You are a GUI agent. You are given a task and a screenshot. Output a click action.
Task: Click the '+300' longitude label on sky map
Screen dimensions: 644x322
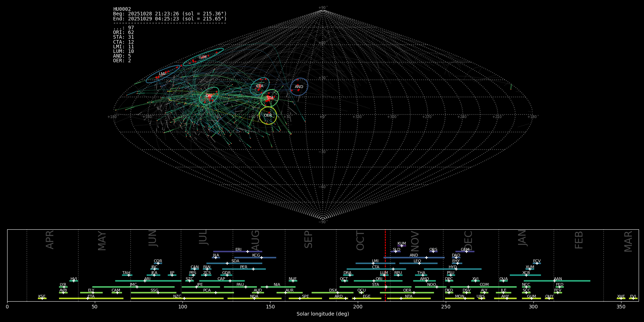tap(392, 117)
